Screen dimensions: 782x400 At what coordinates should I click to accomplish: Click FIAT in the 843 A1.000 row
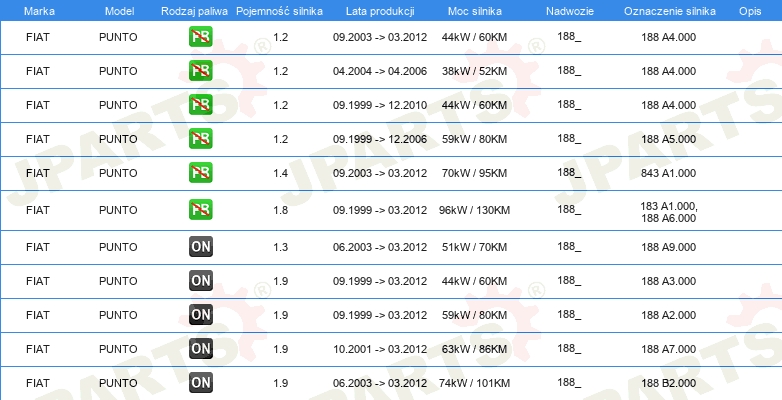click(x=38, y=173)
